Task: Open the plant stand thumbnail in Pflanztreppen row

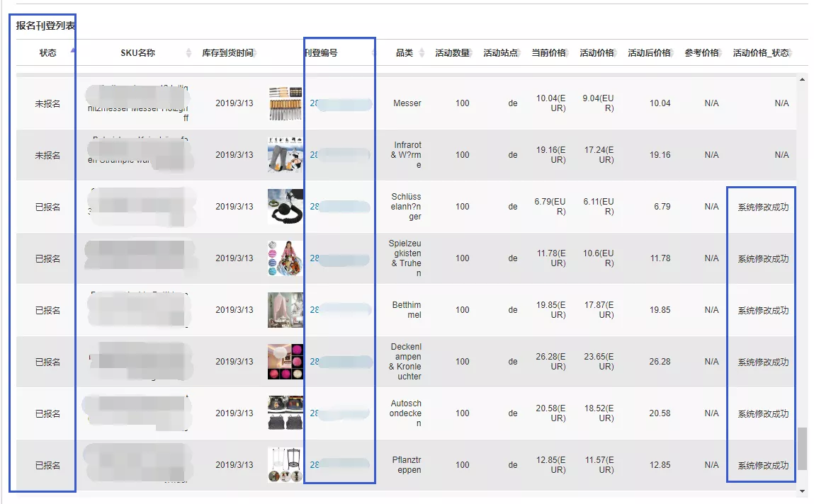Action: pos(286,465)
